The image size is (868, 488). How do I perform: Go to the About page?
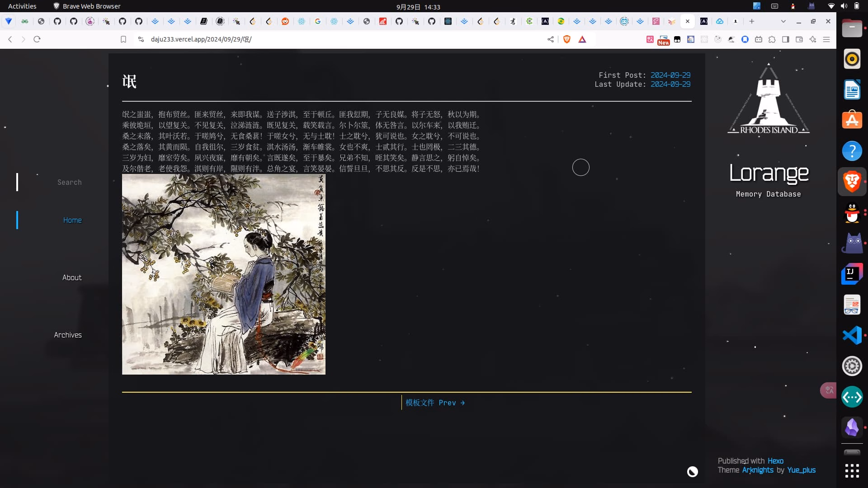[x=72, y=277]
